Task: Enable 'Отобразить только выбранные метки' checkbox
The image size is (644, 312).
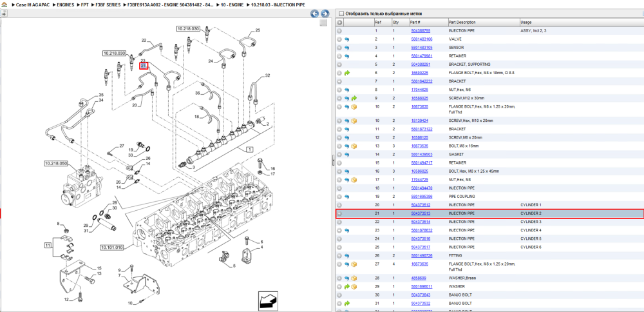Action: click(x=341, y=14)
